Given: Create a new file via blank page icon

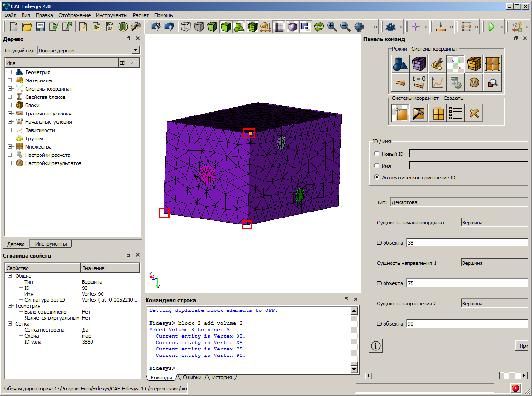Looking at the screenshot, I should click(x=14, y=27).
